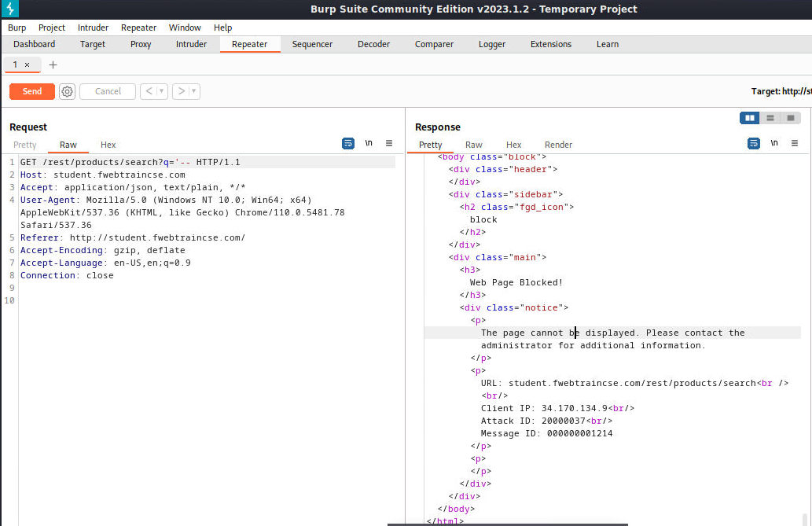Click the GET request line in editor
The image size is (812, 526).
pos(208,162)
